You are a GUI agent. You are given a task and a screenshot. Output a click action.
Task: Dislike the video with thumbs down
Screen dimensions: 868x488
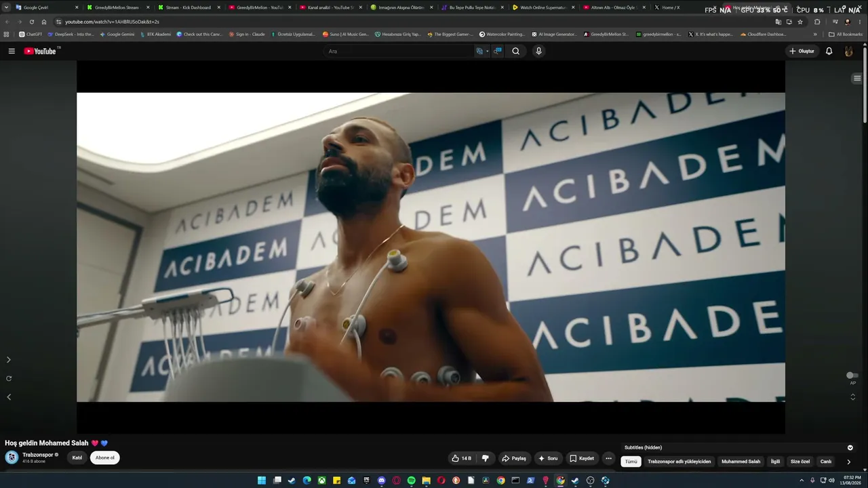[x=485, y=458]
